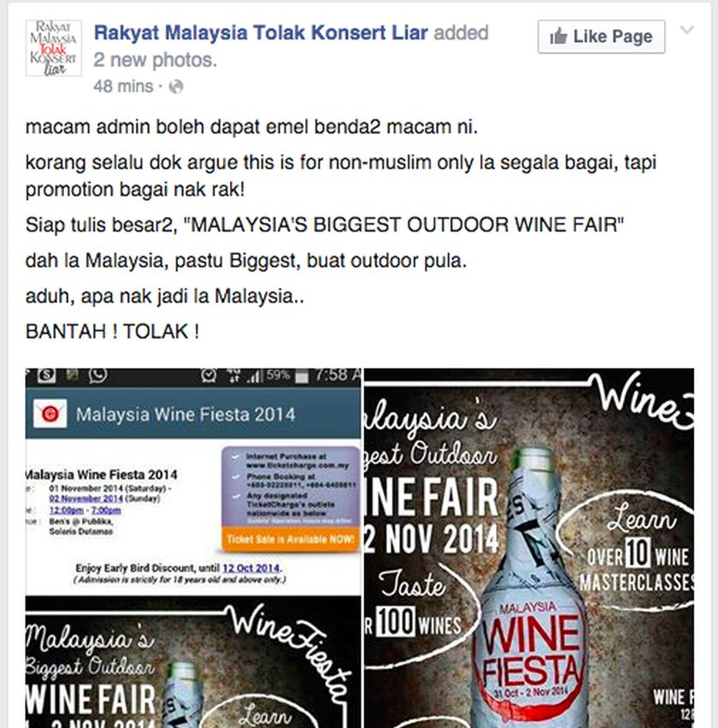Click the Rakyat Malaysia Tolak Konsert Liar profile picture
718x728 pixels.
pos(53,48)
